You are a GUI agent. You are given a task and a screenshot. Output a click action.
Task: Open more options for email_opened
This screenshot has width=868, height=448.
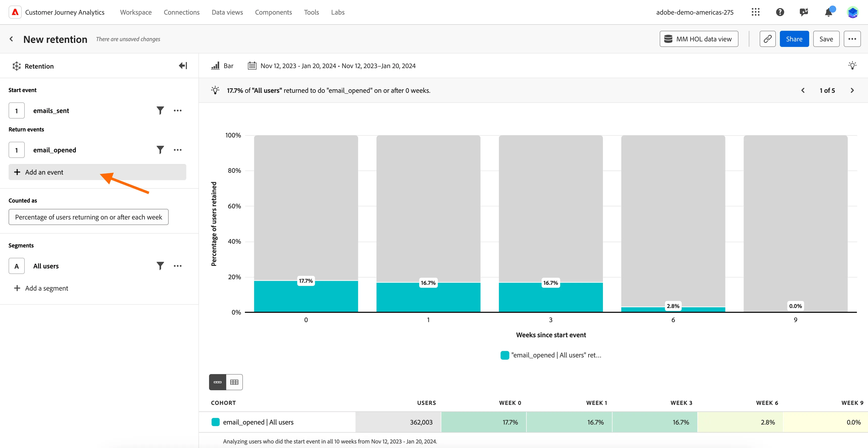point(177,150)
